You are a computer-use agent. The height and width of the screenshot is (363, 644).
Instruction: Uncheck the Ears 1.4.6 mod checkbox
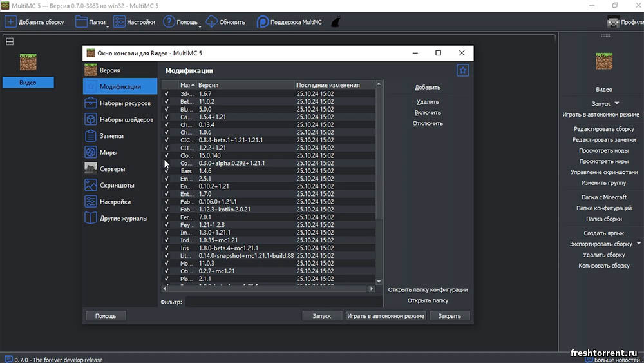(x=167, y=171)
